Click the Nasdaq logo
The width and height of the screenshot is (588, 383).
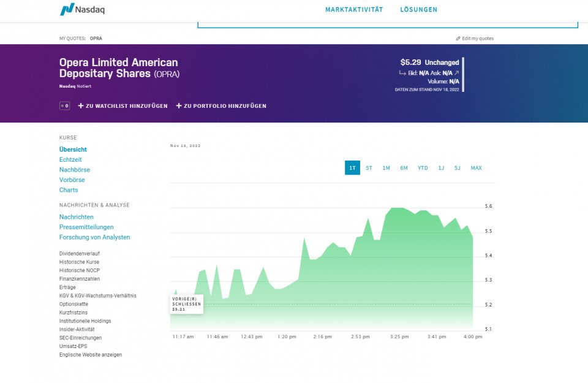tap(82, 9)
